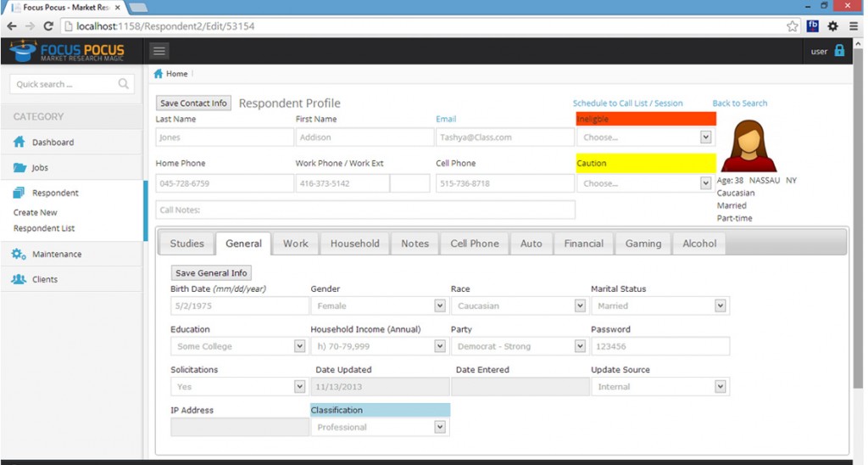
Task: Click the Home house icon in breadcrumb
Action: click(x=159, y=74)
